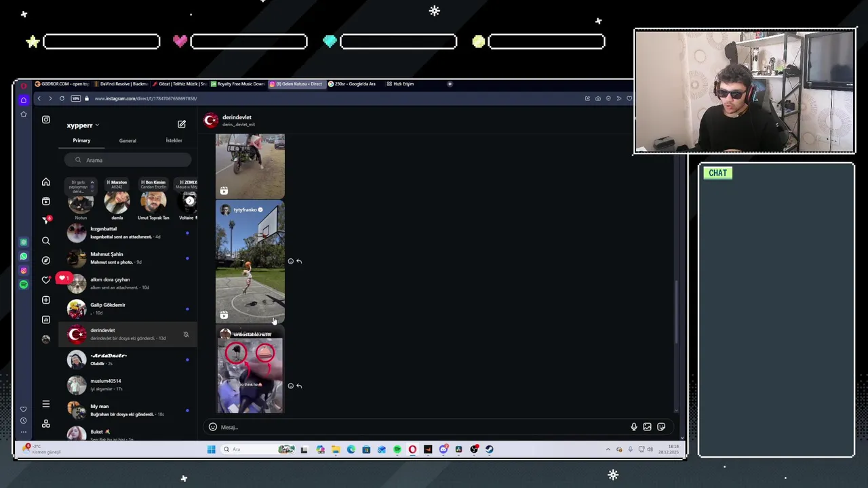Open the Explore compass icon
The width and height of the screenshot is (868, 488).
click(46, 260)
